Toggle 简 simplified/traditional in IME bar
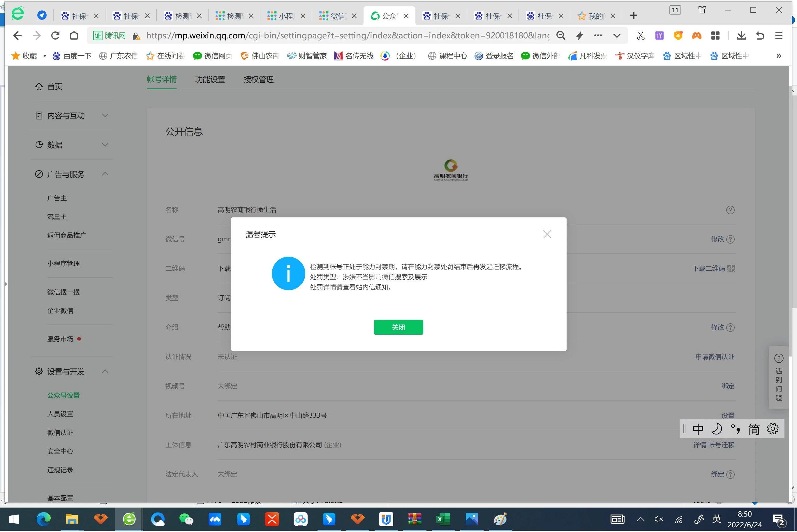797x532 pixels. pyautogui.click(x=754, y=429)
